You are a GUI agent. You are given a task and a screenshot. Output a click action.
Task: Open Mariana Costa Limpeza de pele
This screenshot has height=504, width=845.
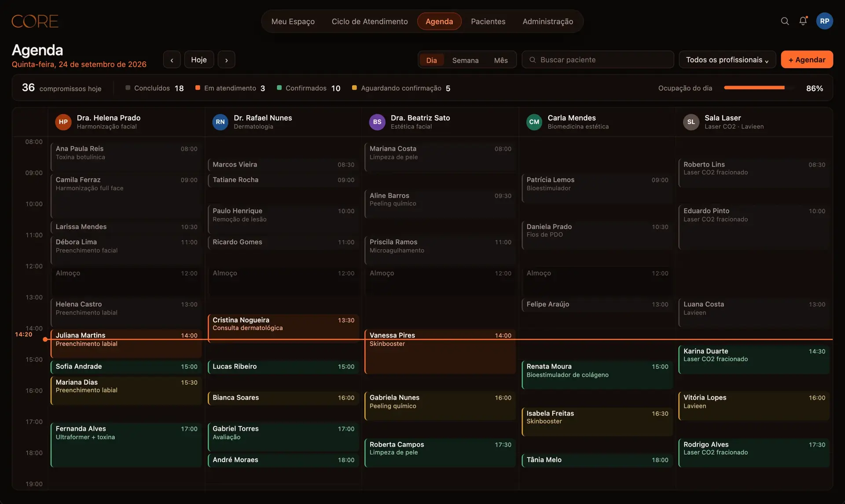tap(440, 157)
